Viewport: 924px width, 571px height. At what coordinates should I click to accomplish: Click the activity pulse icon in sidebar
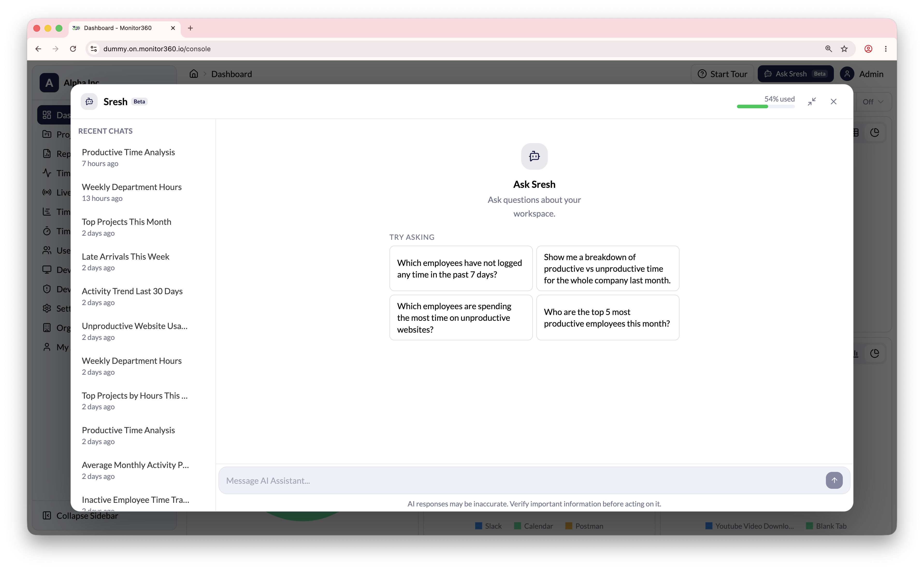pos(47,173)
